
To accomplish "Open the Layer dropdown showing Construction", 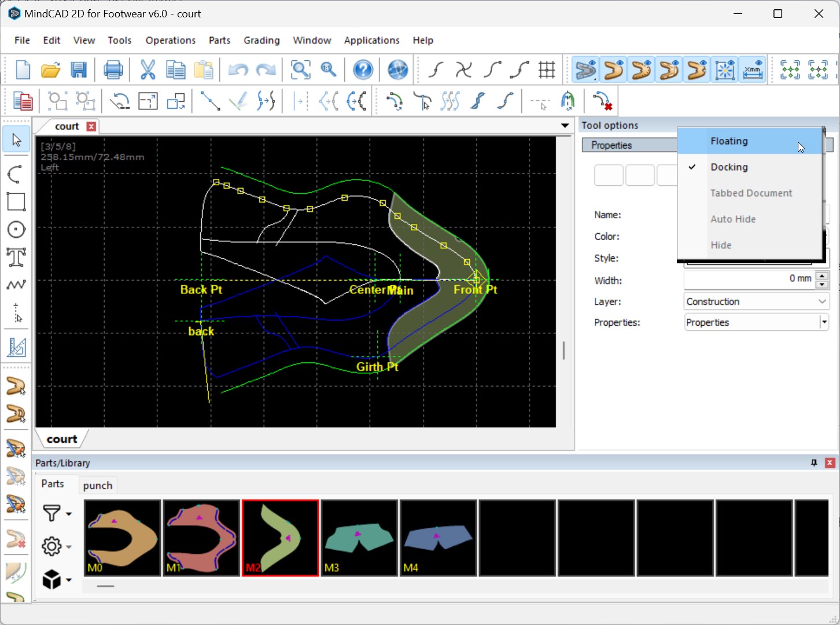I will click(x=821, y=301).
